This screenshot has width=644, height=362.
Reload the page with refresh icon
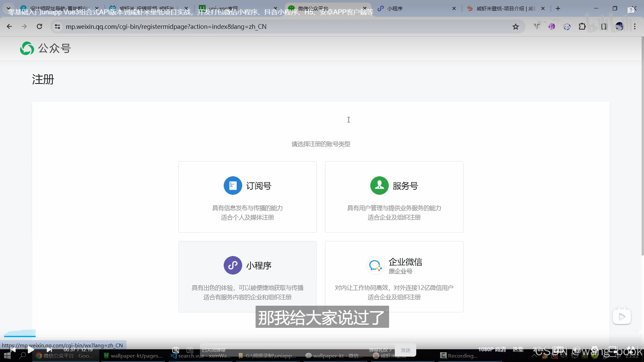pos(39,26)
